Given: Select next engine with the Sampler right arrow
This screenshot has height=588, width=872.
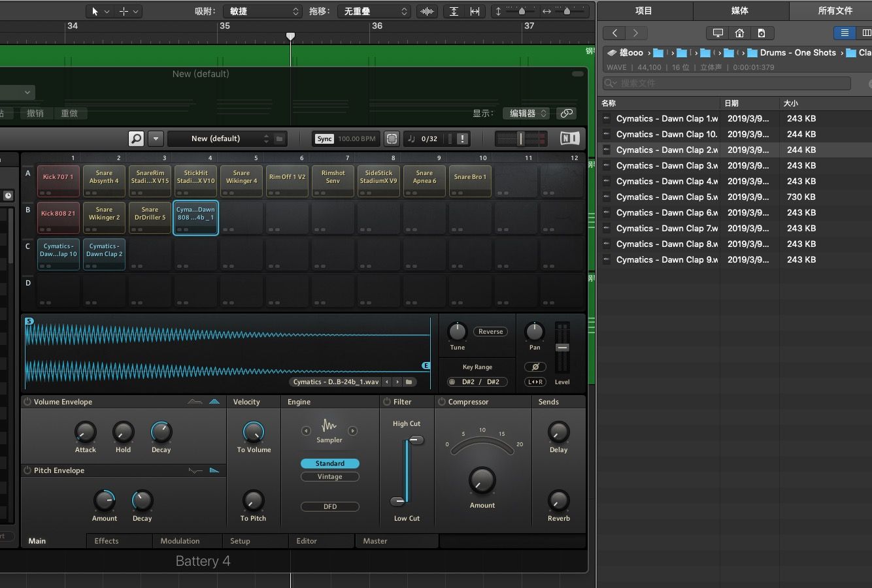Looking at the screenshot, I should (x=353, y=431).
